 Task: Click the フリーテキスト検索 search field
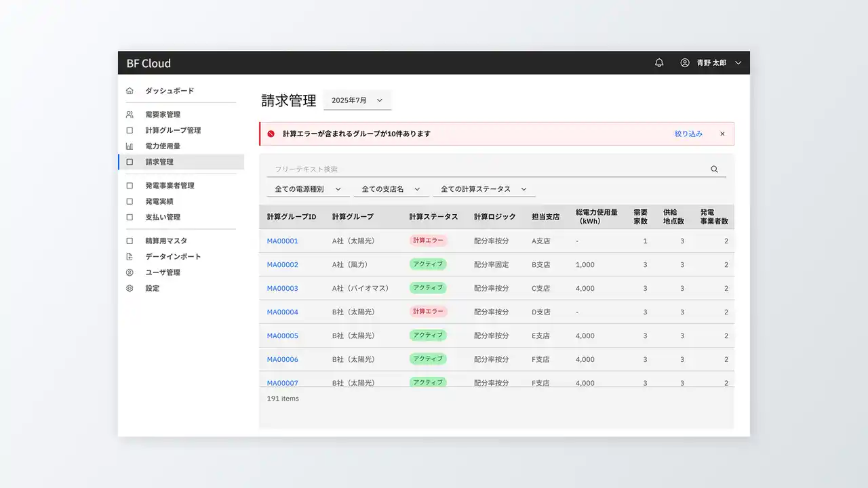tap(488, 169)
